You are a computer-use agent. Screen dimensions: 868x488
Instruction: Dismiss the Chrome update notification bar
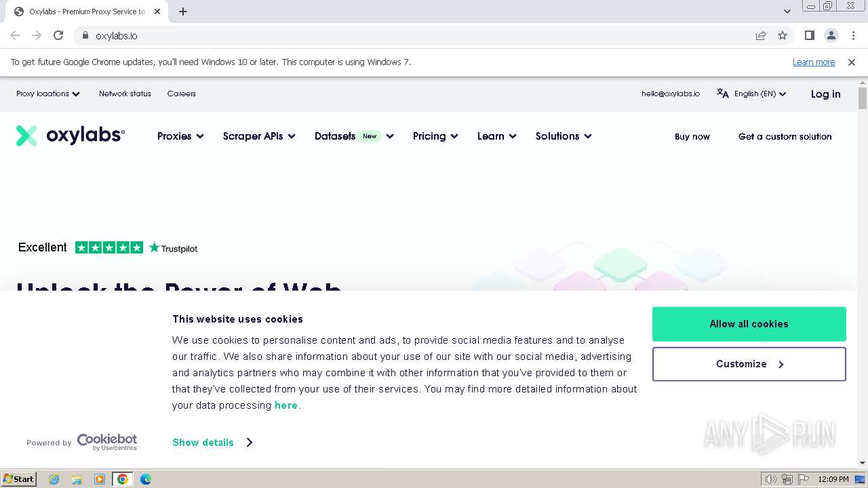click(852, 62)
